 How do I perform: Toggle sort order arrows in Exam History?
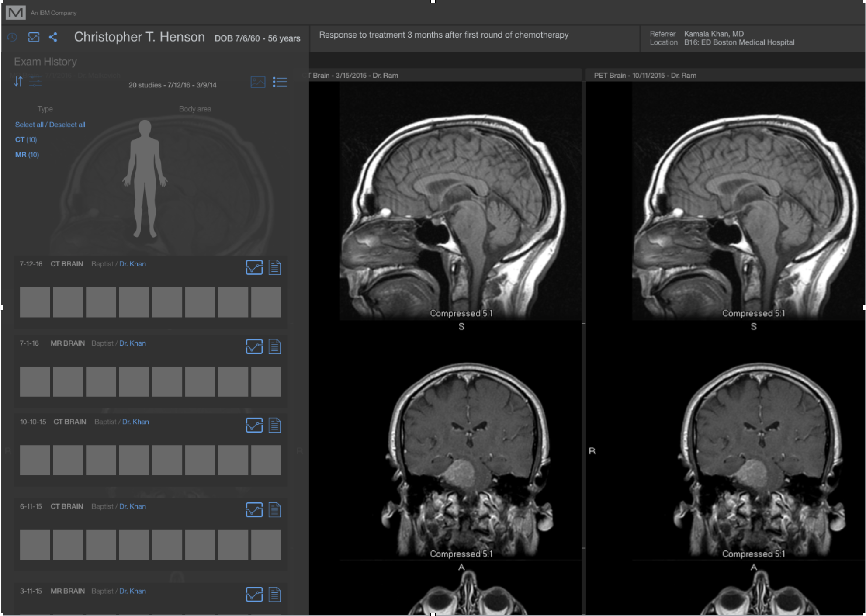click(x=18, y=81)
